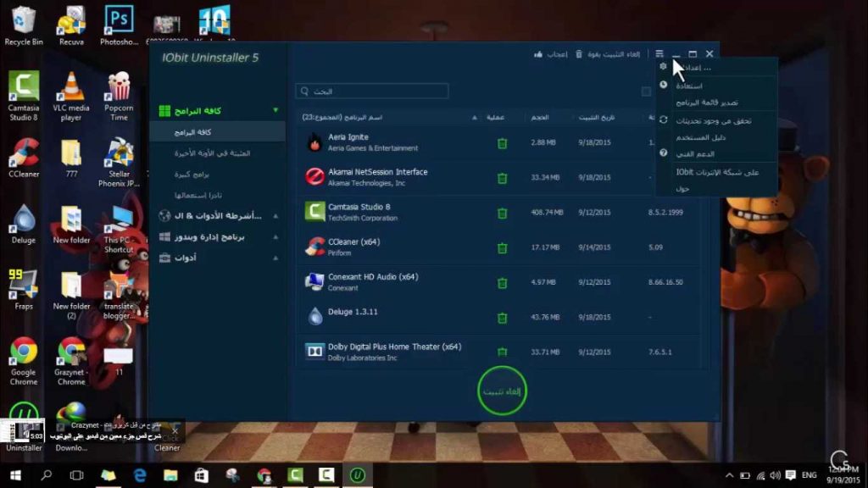The image size is (868, 488).
Task: Select the VLC media player desktop icon
Action: click(71, 96)
